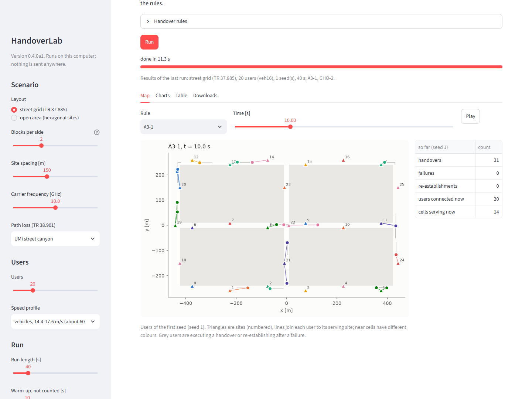Click the Time [s] slider handle

290,127
